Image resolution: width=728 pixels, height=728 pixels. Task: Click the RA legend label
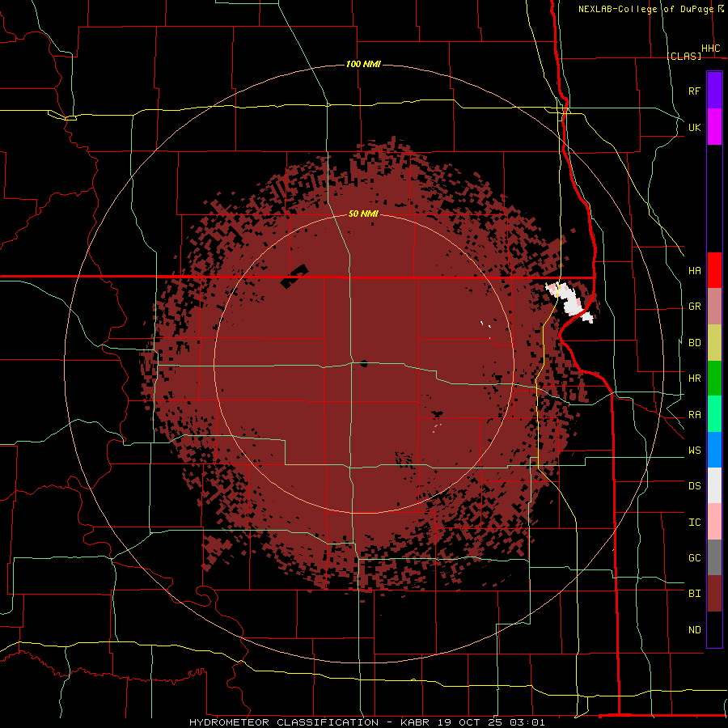point(694,415)
